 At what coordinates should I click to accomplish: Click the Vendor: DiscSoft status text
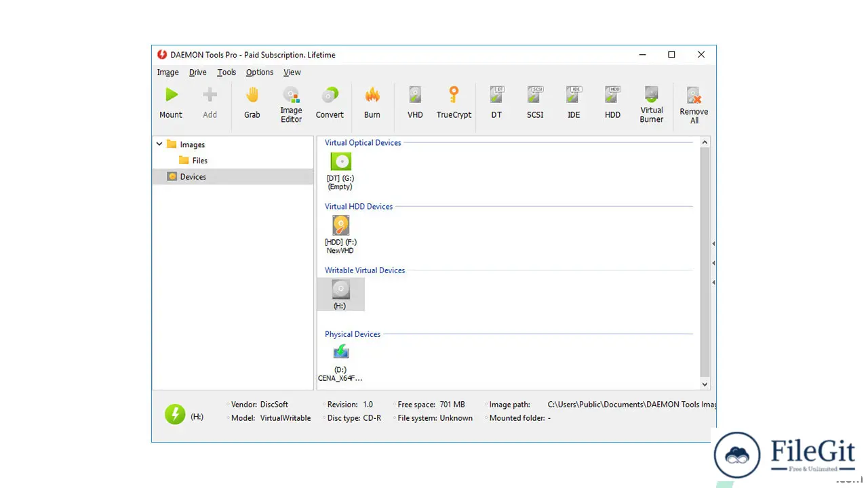coord(259,405)
